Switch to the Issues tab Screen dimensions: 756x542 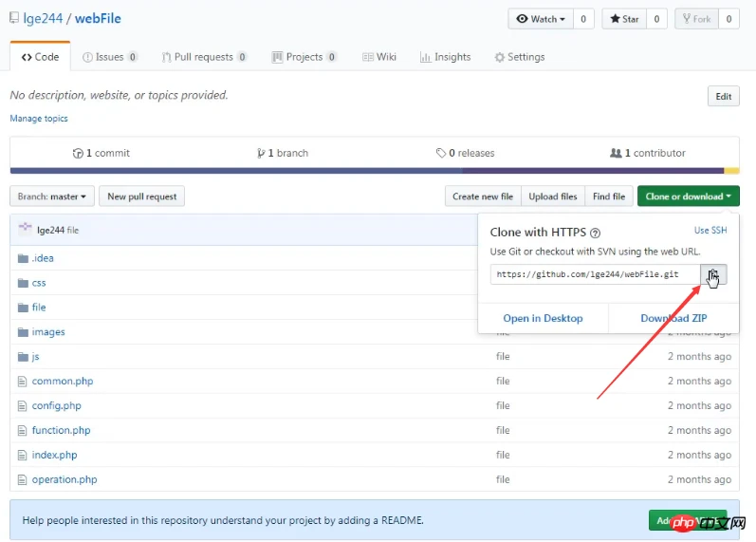(x=109, y=57)
